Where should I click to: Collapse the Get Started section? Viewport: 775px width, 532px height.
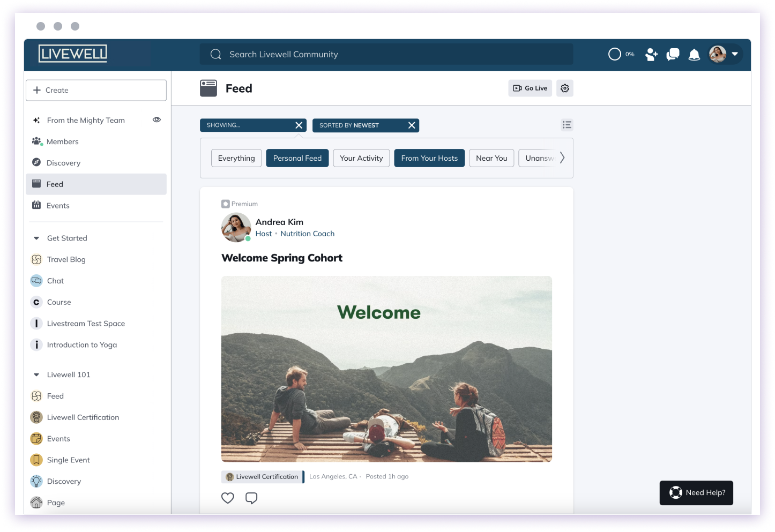(x=36, y=238)
